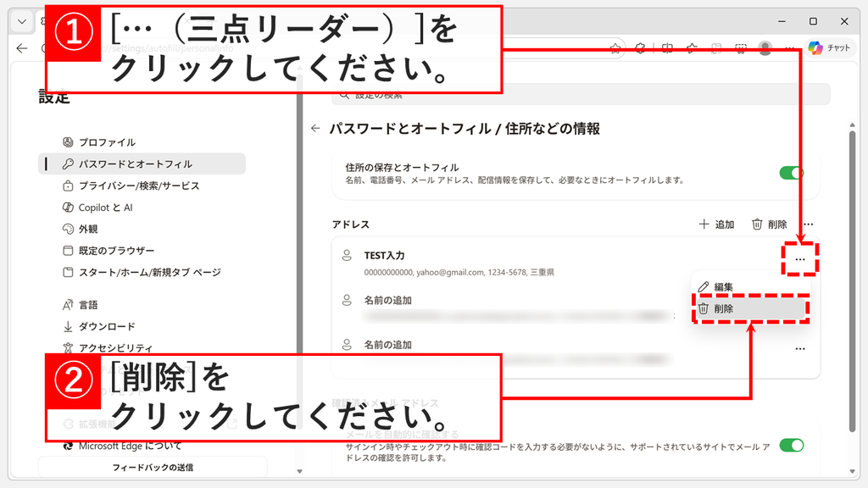Screen dimensions: 868x488
Task: Click the 既定のブラウザー sidebar icon
Action: [x=68, y=251]
